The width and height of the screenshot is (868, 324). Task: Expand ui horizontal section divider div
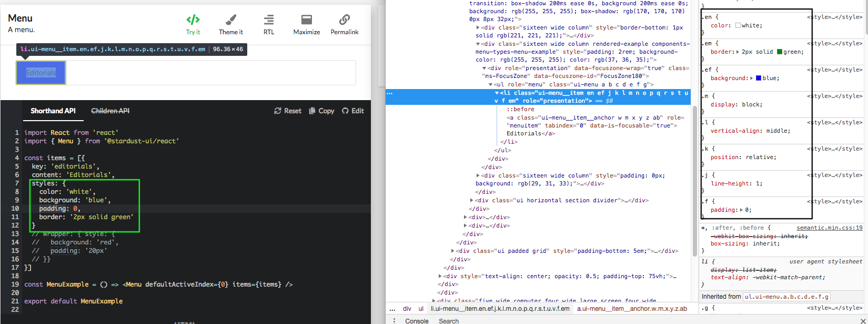point(471,200)
